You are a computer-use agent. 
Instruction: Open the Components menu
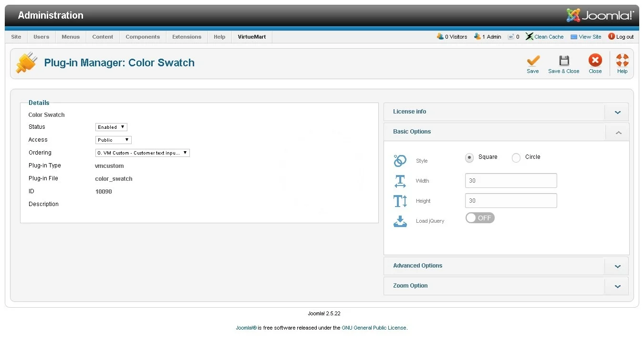(x=143, y=37)
